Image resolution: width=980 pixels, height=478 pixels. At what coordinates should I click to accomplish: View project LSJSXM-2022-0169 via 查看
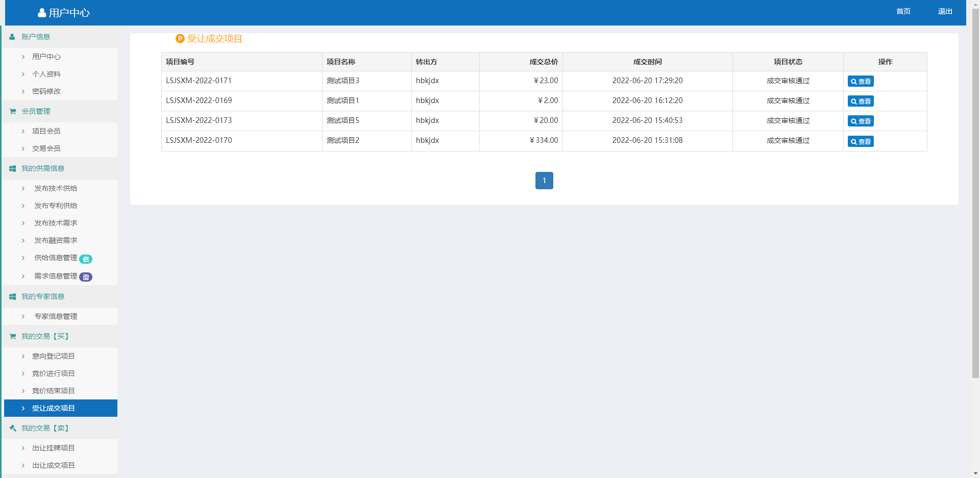861,101
